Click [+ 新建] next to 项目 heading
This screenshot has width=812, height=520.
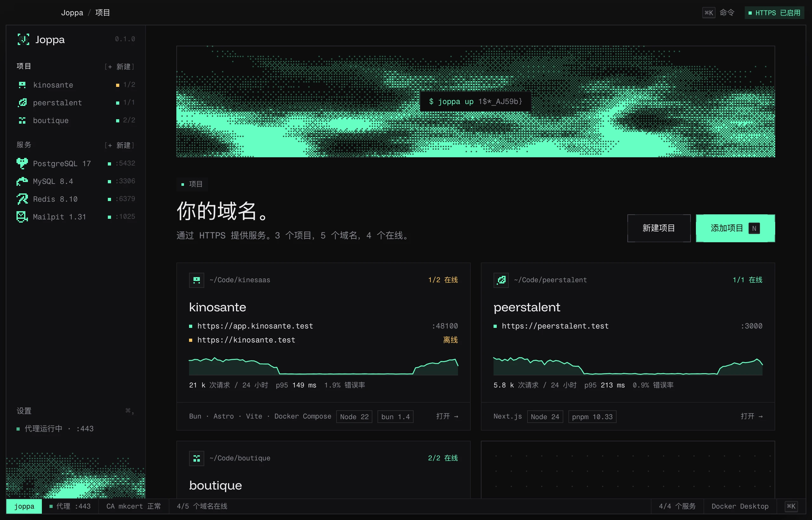click(119, 67)
